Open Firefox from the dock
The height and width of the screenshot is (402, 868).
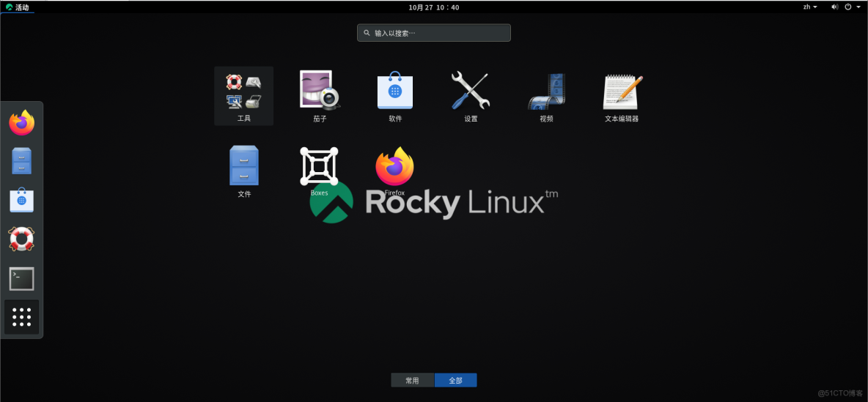coord(21,123)
